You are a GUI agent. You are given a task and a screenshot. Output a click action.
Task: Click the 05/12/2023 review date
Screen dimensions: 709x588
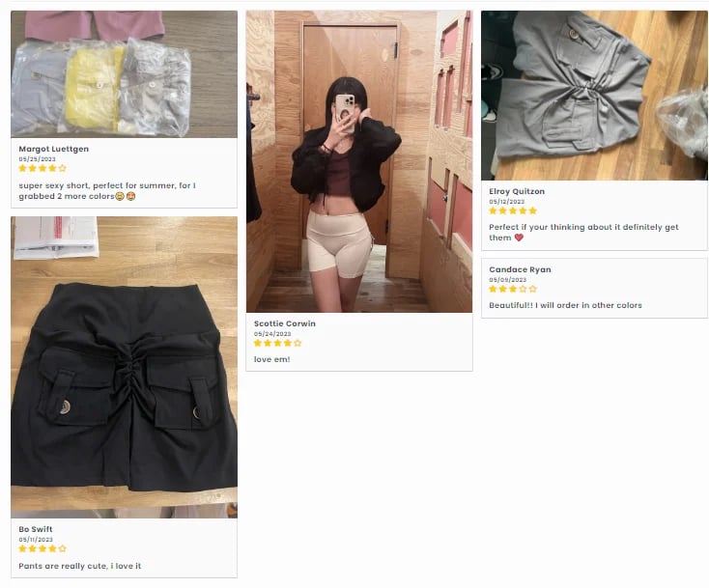point(507,202)
